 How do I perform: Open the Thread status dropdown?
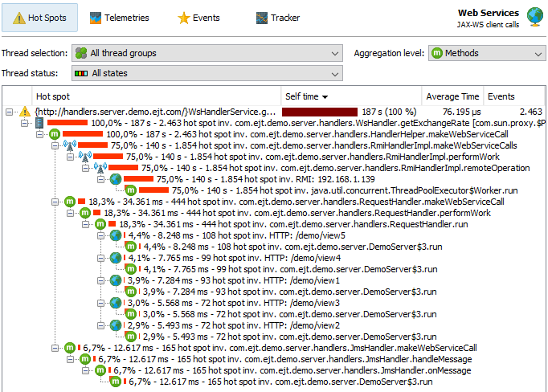pos(207,73)
